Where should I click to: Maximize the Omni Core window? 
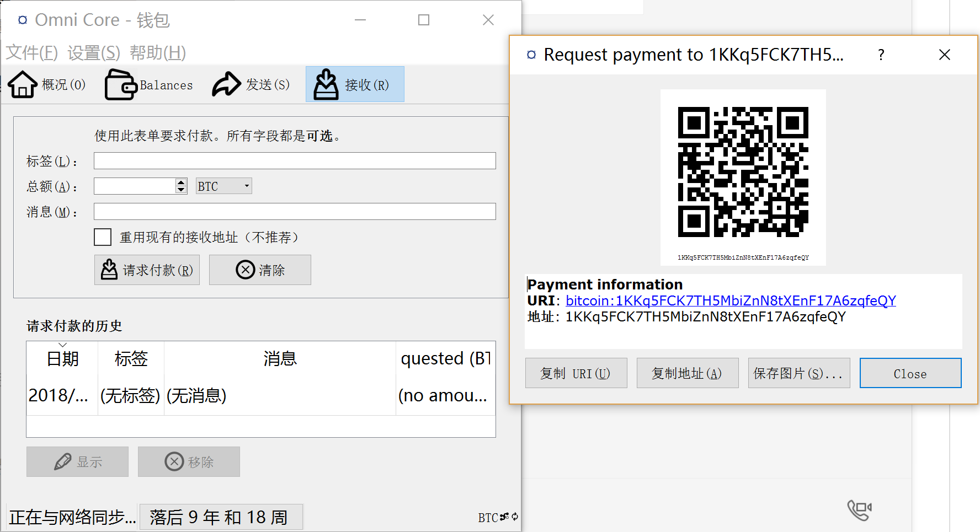(424, 20)
